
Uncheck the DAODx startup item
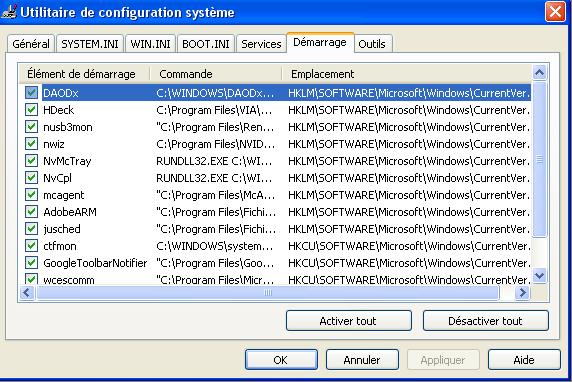tap(31, 93)
